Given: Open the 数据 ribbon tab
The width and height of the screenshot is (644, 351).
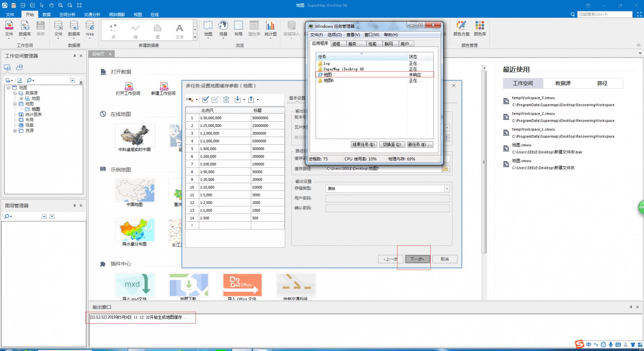Looking at the screenshot, I should [46, 15].
